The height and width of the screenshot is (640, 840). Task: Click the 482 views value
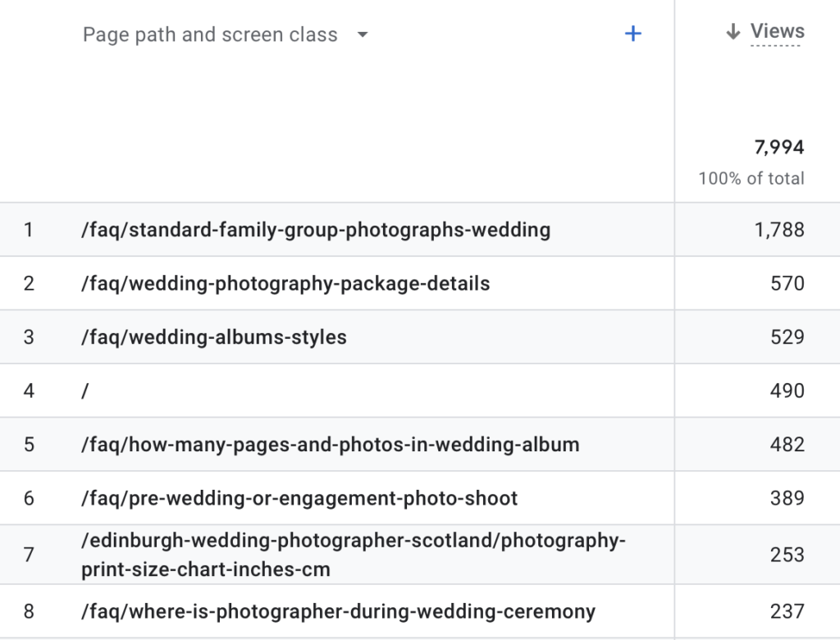787,445
